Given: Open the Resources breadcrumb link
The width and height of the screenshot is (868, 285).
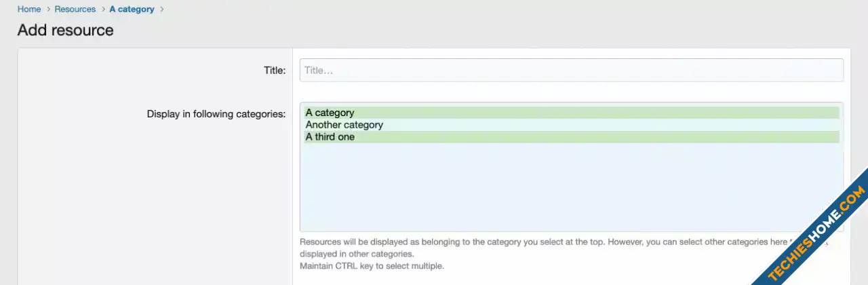Looking at the screenshot, I should click(x=75, y=9).
